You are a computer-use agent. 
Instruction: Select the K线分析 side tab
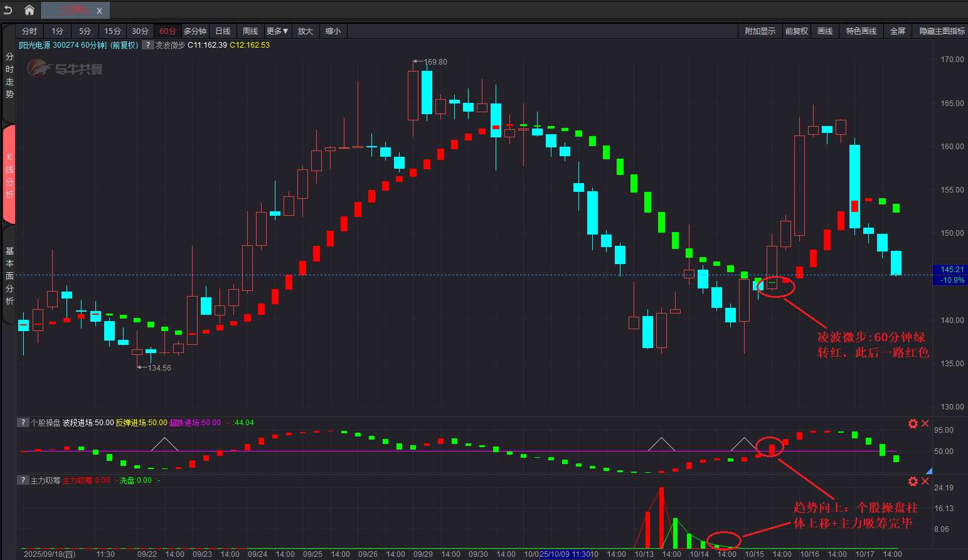point(9,175)
